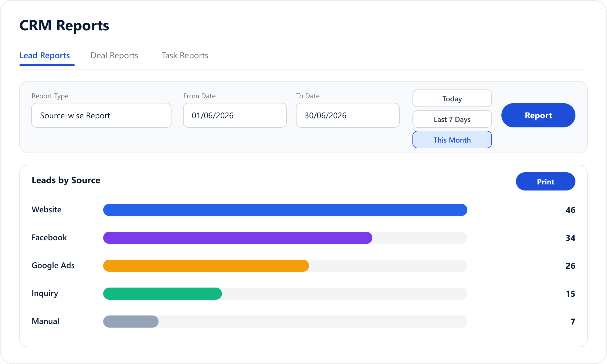Click the To Date field label
This screenshot has height=364, width=607.
pos(308,96)
